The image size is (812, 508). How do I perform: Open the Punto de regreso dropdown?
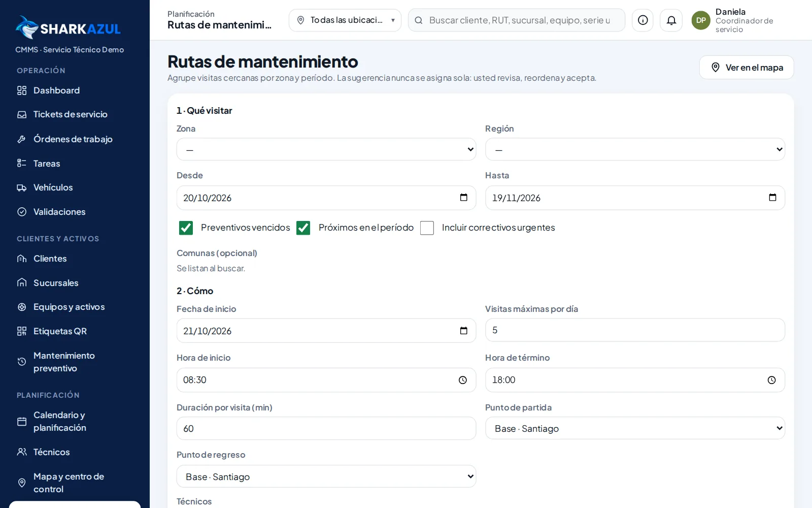tap(326, 477)
